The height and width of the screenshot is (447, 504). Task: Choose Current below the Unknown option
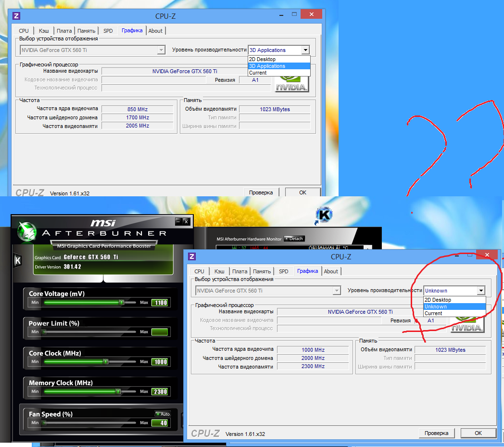tap(454, 313)
